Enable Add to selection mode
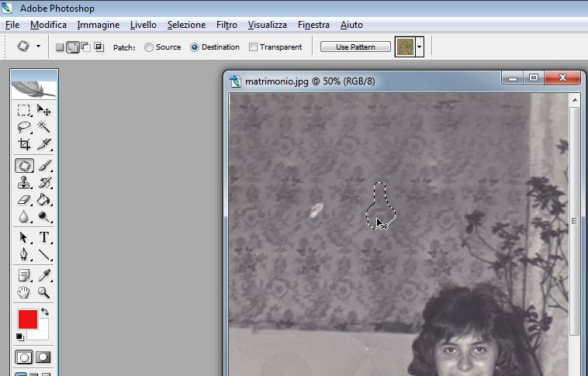 pyautogui.click(x=73, y=47)
